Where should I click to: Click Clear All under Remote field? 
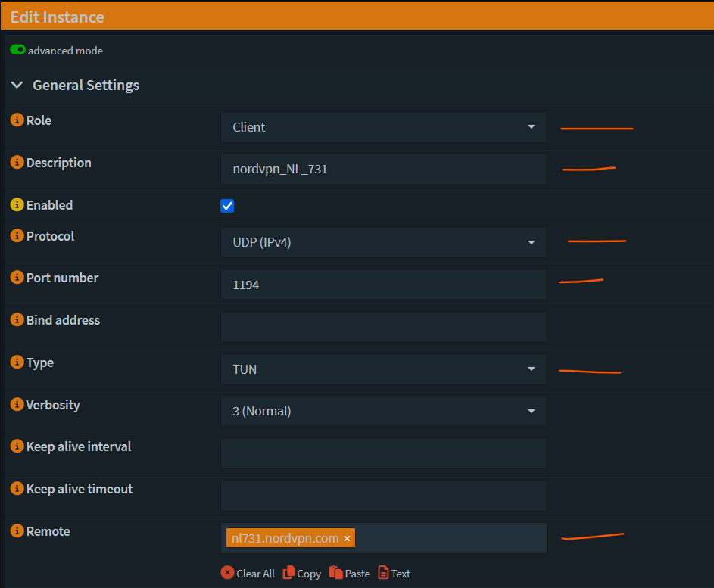point(248,574)
